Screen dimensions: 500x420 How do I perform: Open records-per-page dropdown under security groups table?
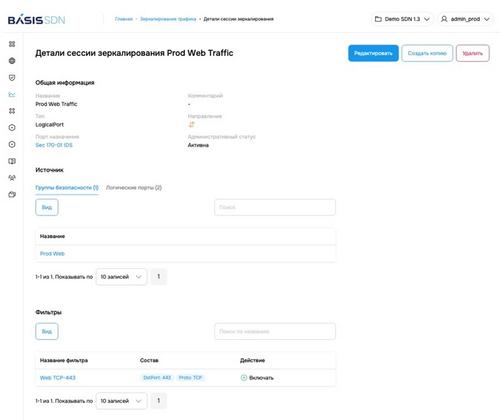coord(121,277)
